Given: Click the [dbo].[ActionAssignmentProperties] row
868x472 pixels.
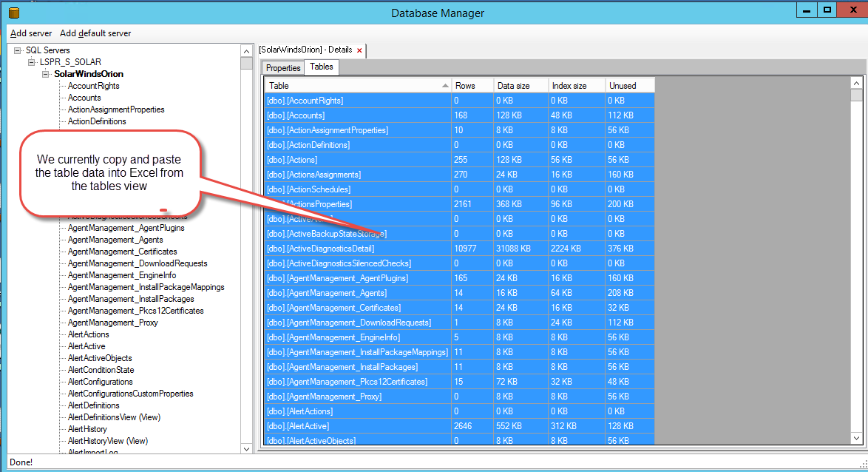Looking at the screenshot, I should click(459, 130).
